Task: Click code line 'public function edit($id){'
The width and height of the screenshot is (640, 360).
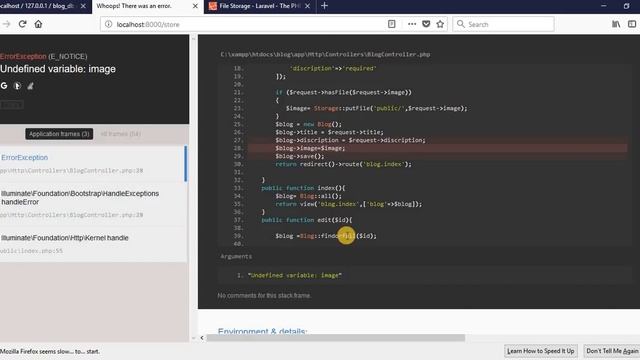Action: coord(307,220)
